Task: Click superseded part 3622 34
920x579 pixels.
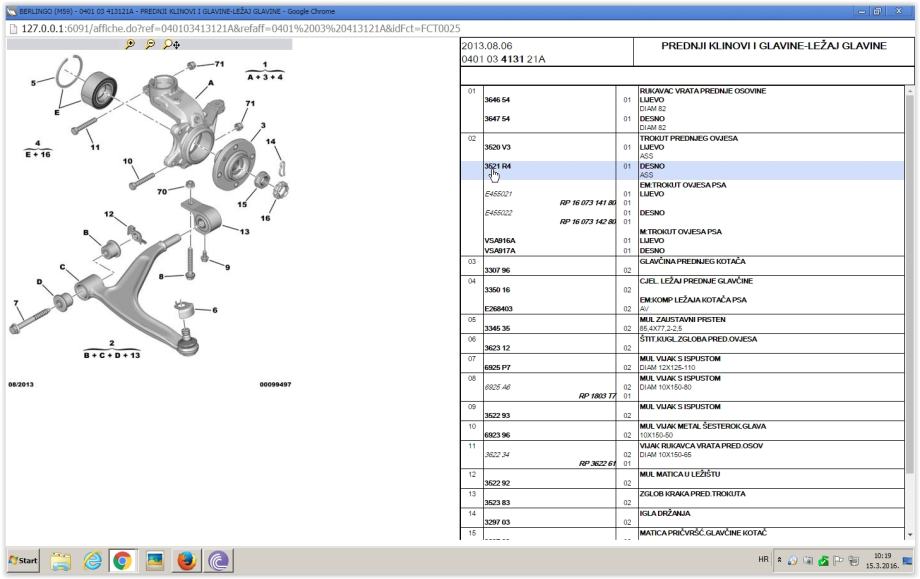Action: click(497, 455)
